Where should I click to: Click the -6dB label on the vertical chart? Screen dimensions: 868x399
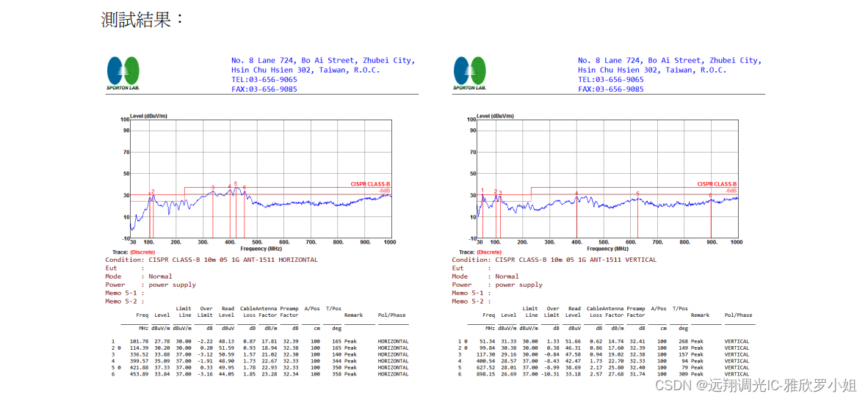click(x=731, y=191)
